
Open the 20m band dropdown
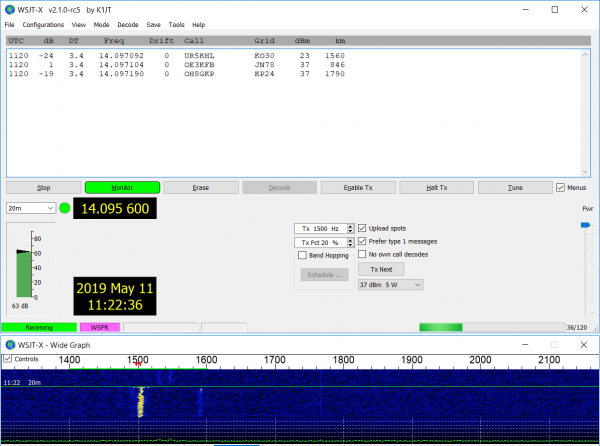30,208
